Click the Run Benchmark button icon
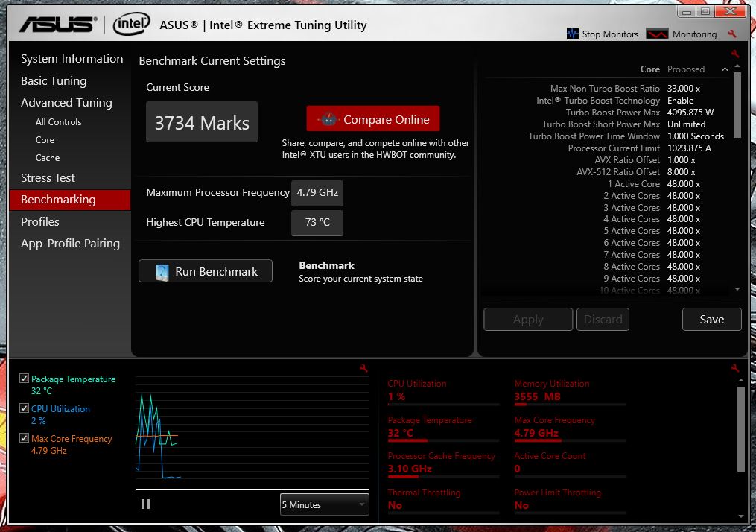 pos(162,272)
